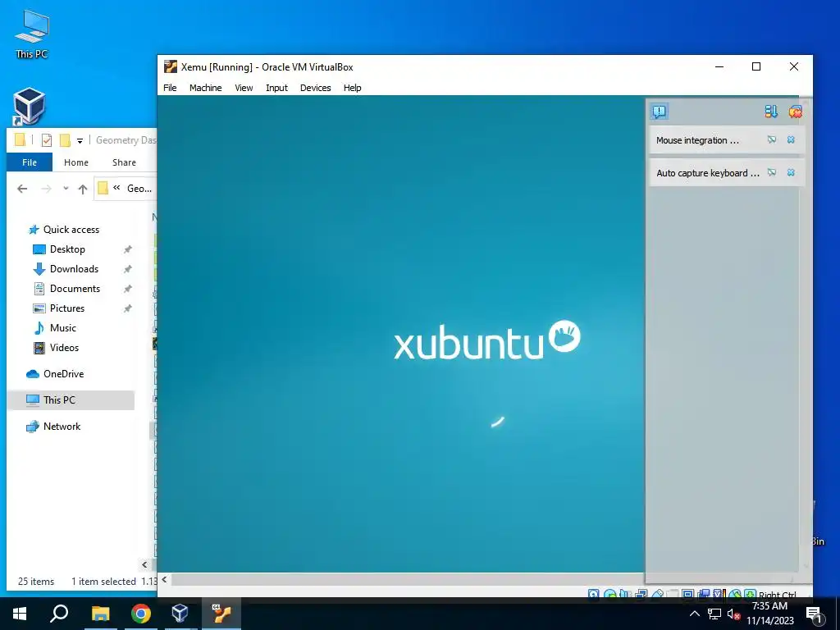840x630 pixels.
Task: Open the Customize Quick Access Toolbar dropdown
Action: click(x=80, y=141)
